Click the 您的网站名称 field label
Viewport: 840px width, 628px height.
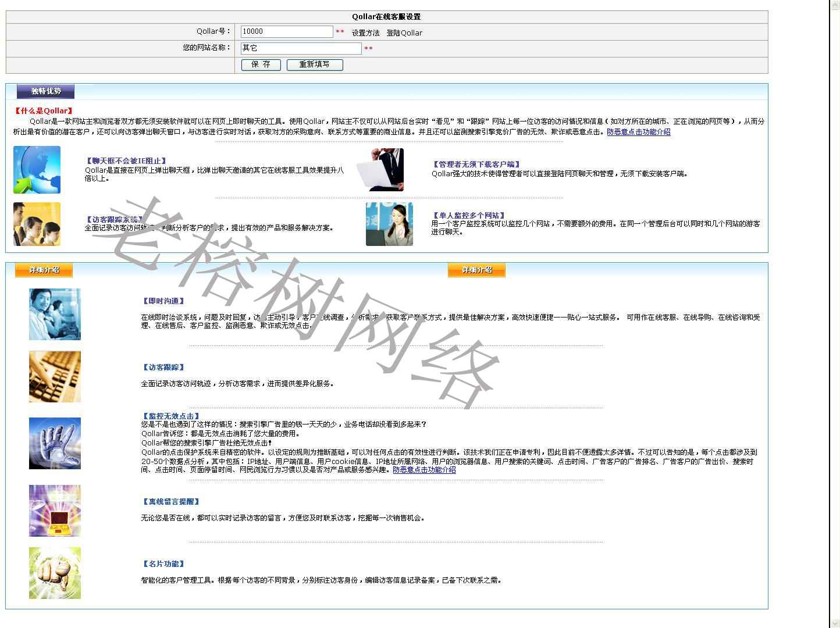(x=207, y=48)
